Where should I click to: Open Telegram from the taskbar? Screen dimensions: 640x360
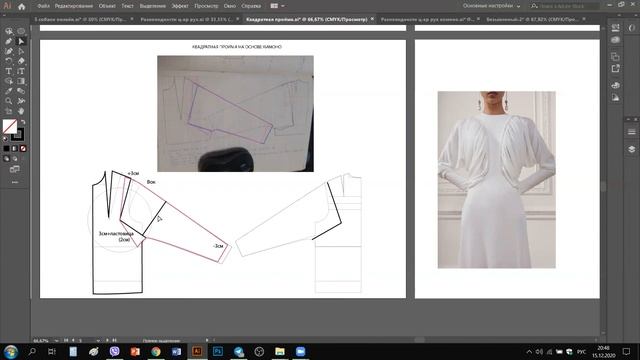[x=239, y=351]
